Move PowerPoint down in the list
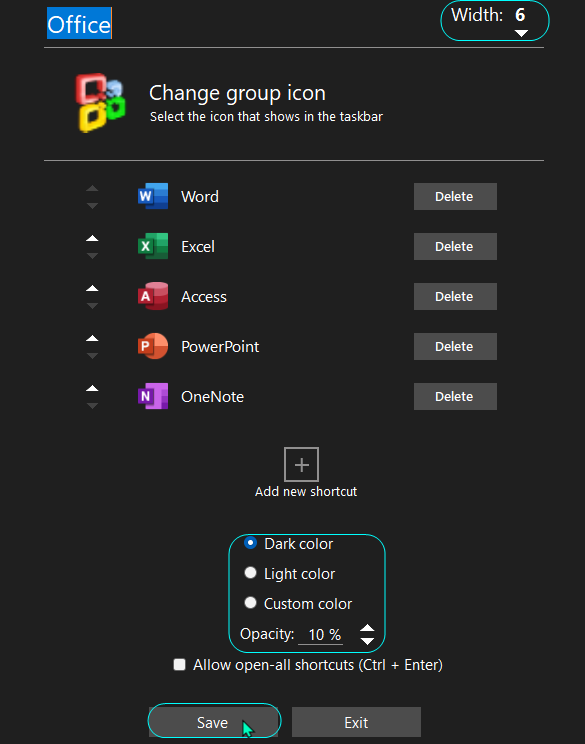The image size is (585, 744). 92,356
